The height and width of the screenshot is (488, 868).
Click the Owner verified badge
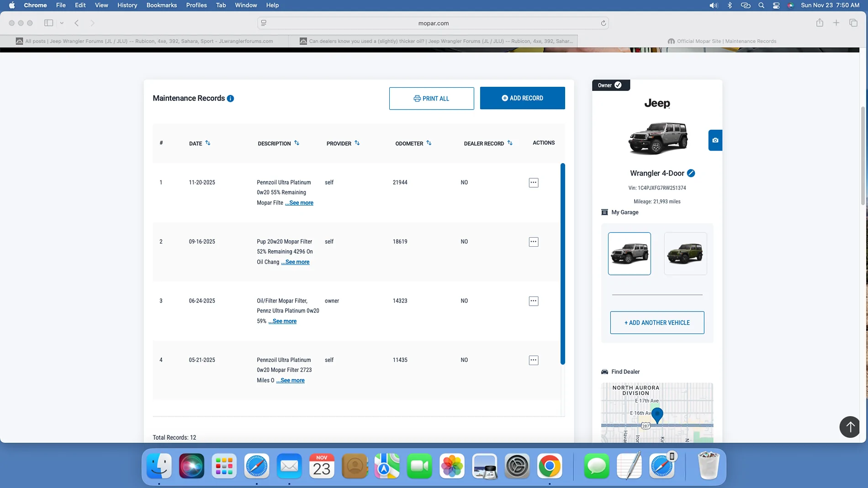pyautogui.click(x=611, y=85)
